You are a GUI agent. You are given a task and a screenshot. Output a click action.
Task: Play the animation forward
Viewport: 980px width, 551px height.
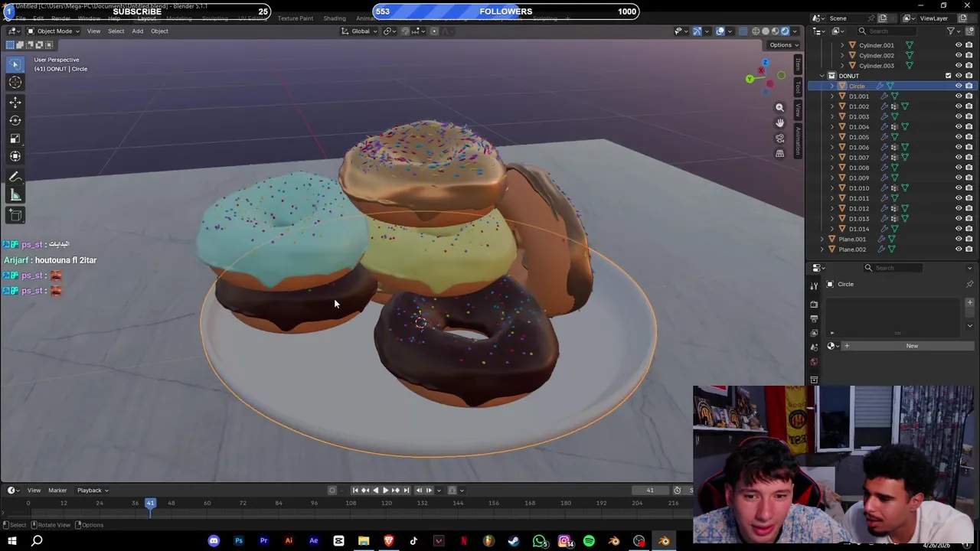coord(385,490)
